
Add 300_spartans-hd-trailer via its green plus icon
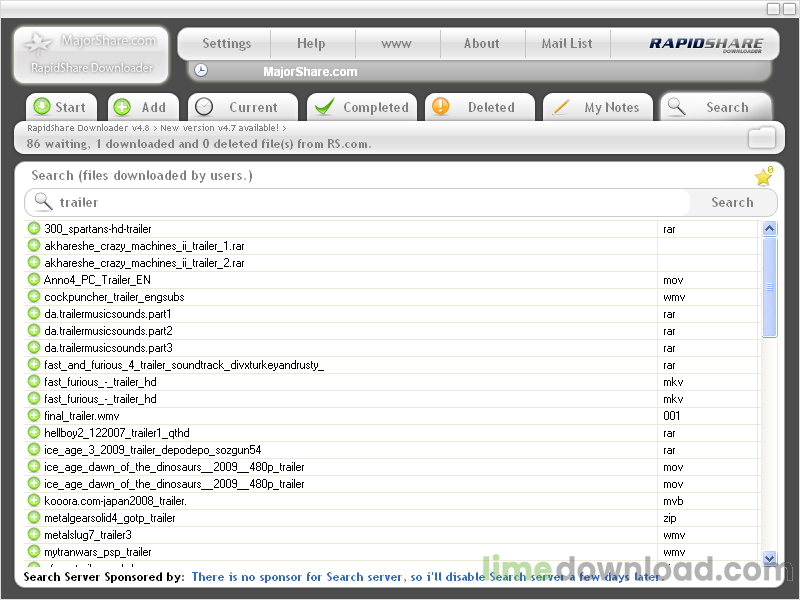pos(34,228)
